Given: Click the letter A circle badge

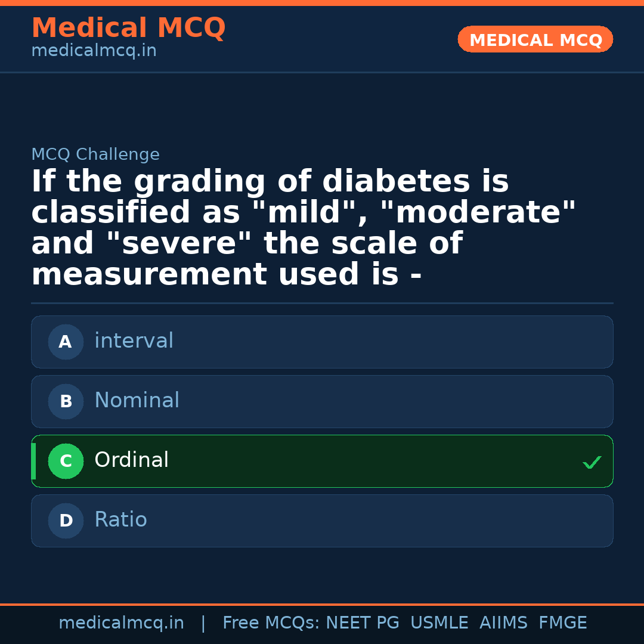Looking at the screenshot, I should pyautogui.click(x=66, y=342).
